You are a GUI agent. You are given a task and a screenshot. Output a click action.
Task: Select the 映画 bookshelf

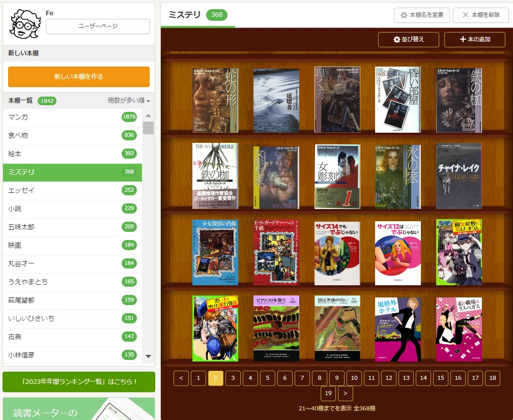coord(73,245)
